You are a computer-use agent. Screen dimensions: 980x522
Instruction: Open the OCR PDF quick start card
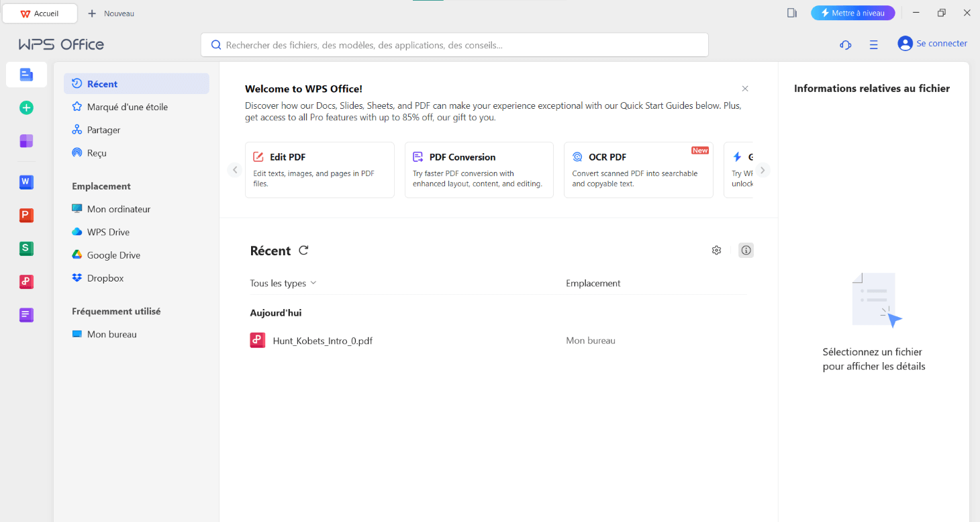(x=638, y=170)
